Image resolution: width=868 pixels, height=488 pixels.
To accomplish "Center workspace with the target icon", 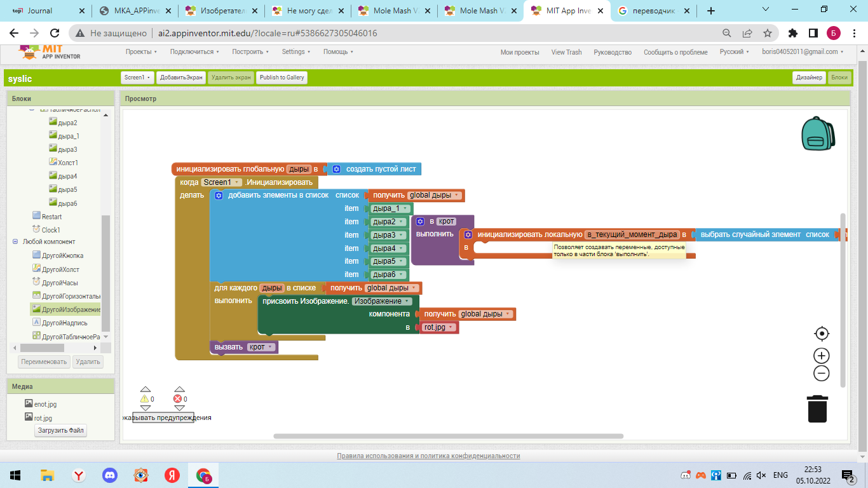I will (x=822, y=334).
